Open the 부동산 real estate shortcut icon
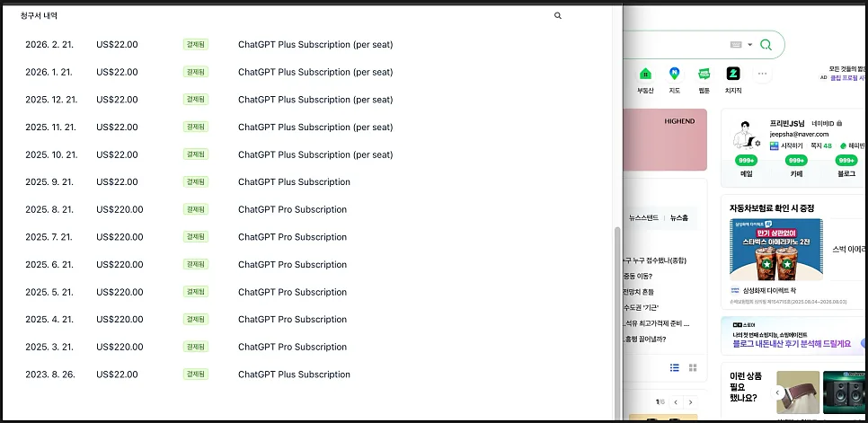The height and width of the screenshot is (423, 868). point(645,75)
